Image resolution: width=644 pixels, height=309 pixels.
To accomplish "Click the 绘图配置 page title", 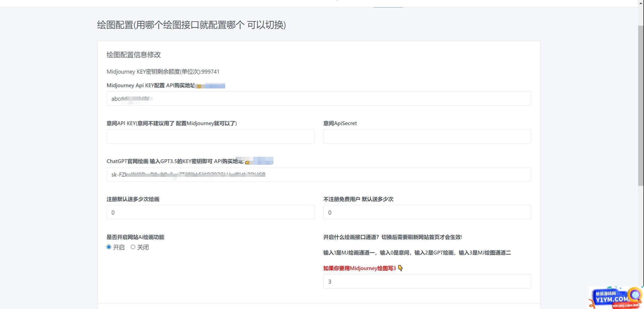I will [191, 25].
